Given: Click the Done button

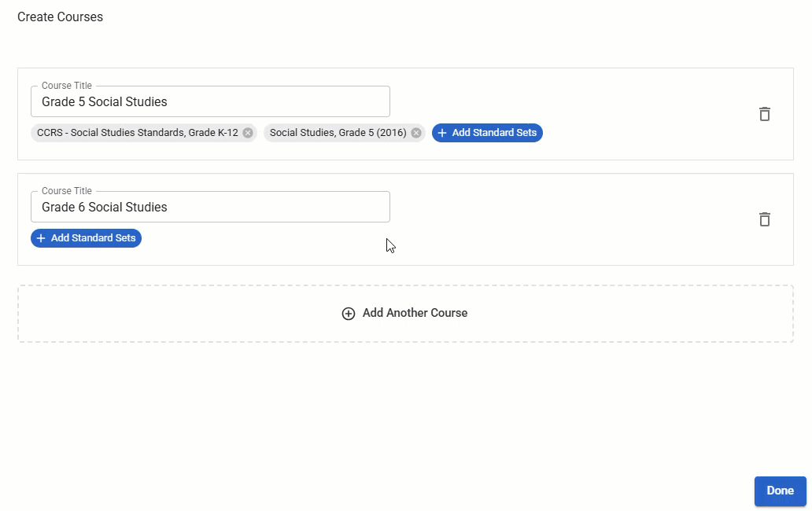Looking at the screenshot, I should point(780,491).
